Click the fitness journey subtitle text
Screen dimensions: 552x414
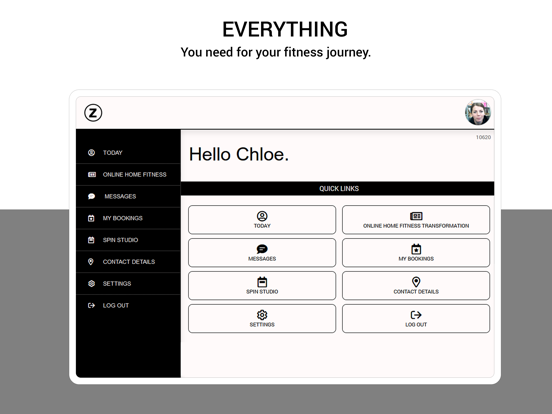[x=276, y=52]
